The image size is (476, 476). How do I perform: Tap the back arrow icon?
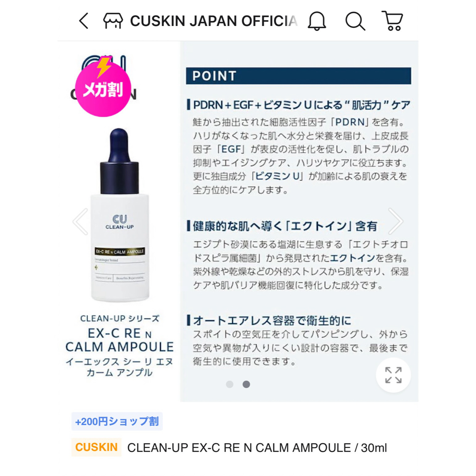coord(83,21)
